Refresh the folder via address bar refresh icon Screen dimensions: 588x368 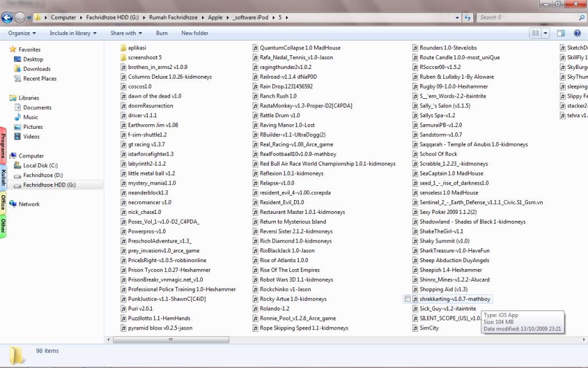click(467, 17)
